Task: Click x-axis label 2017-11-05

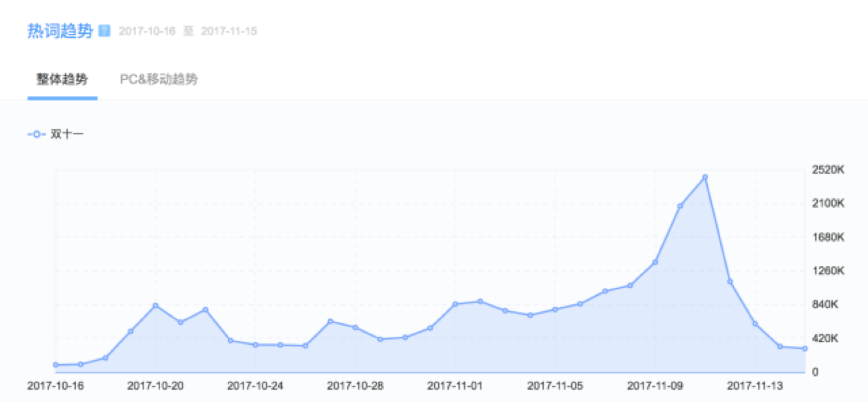Action: (555, 386)
